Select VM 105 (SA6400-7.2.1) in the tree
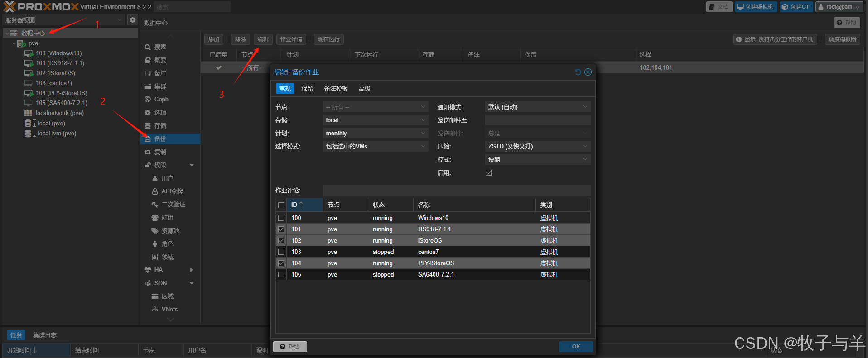This screenshot has height=358, width=868. [61, 103]
